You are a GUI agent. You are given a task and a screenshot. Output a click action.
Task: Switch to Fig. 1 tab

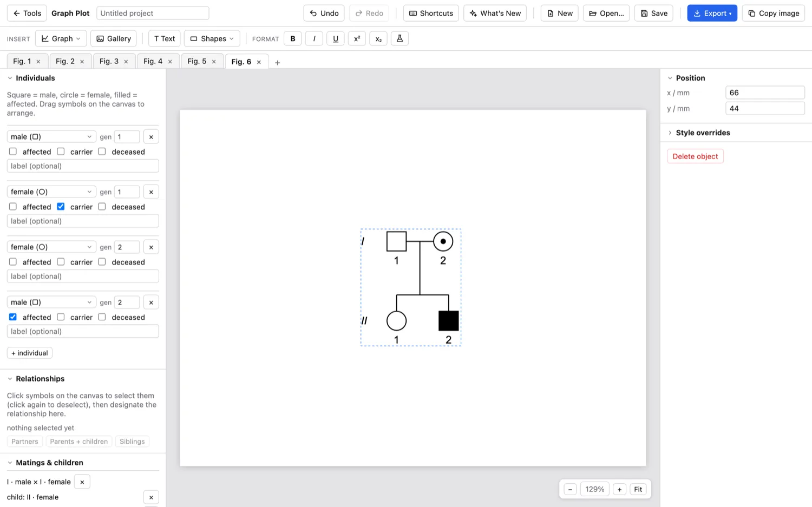(22, 61)
